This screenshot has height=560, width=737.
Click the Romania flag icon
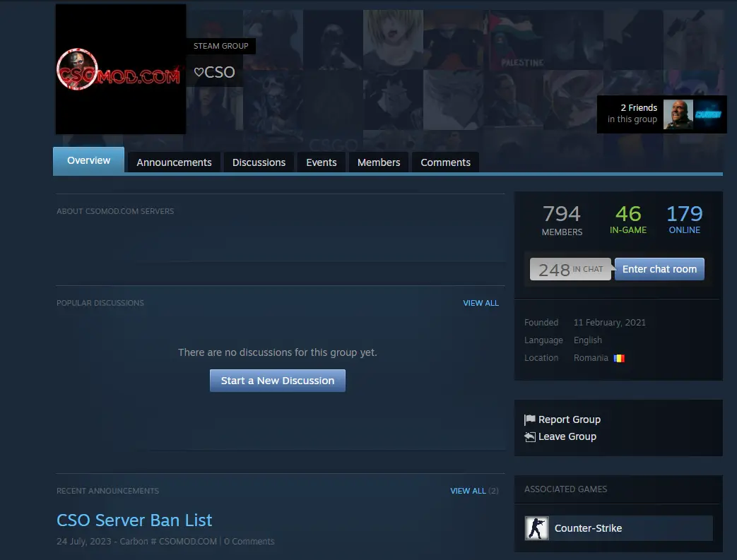[x=619, y=358]
